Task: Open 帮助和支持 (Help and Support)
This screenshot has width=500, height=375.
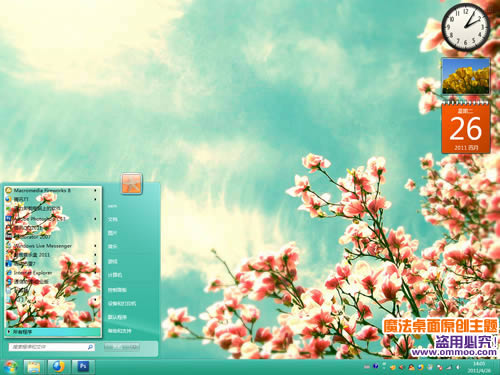Action: tap(119, 331)
